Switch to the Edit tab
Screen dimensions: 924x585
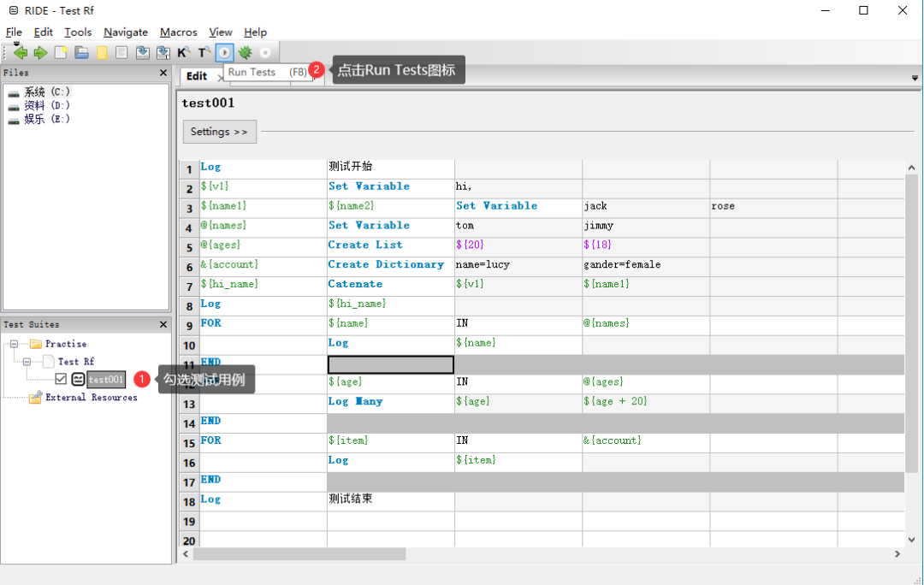point(197,76)
